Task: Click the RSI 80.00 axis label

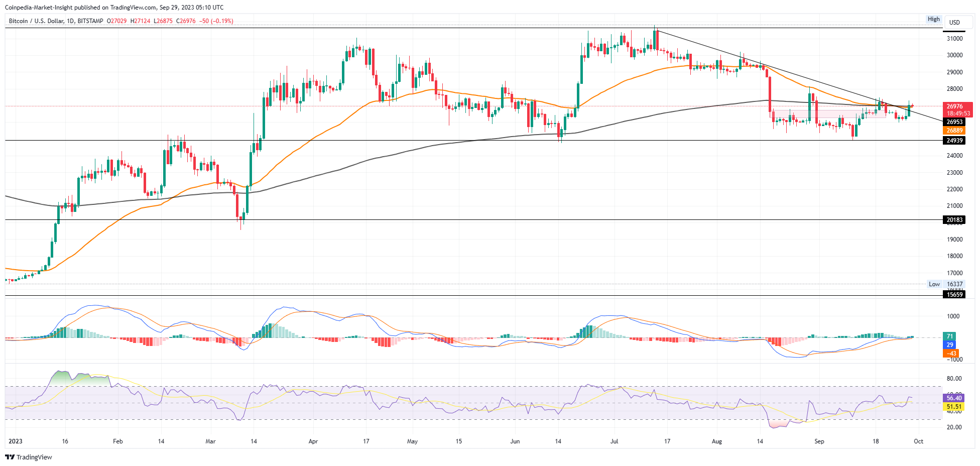Action: (954, 379)
